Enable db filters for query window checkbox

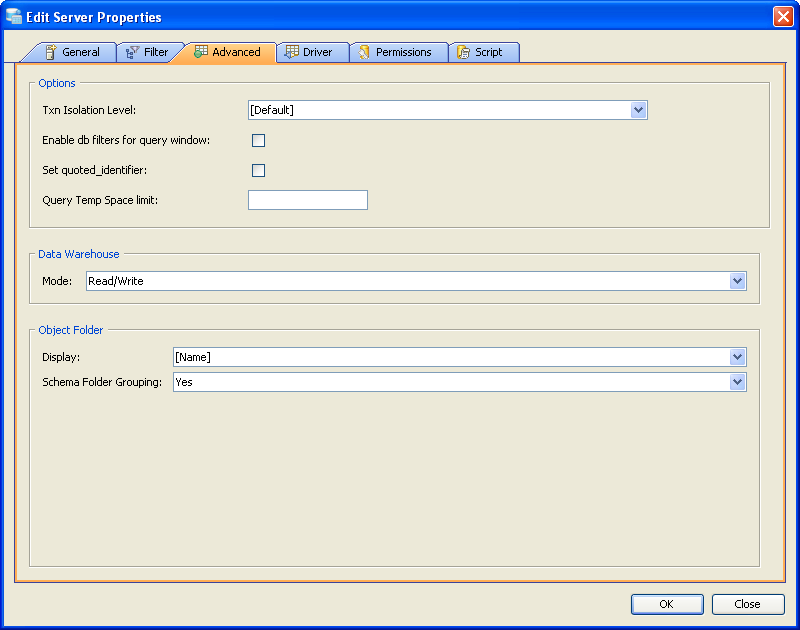[x=259, y=140]
